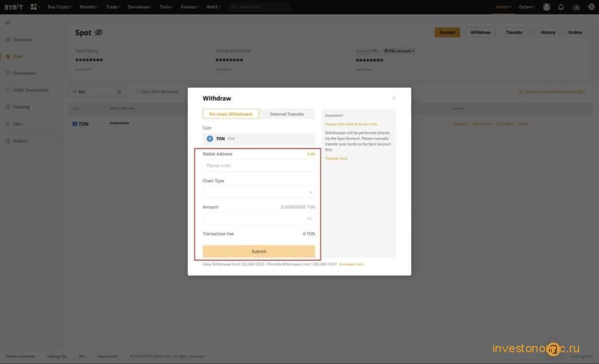Image resolution: width=599 pixels, height=364 pixels.
Task: Click Withdraw link in the TON row
Action: tap(482, 124)
